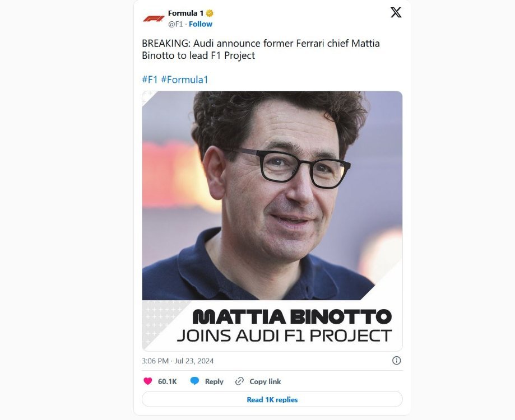Click the blue reply bubble icon

pos(194,381)
